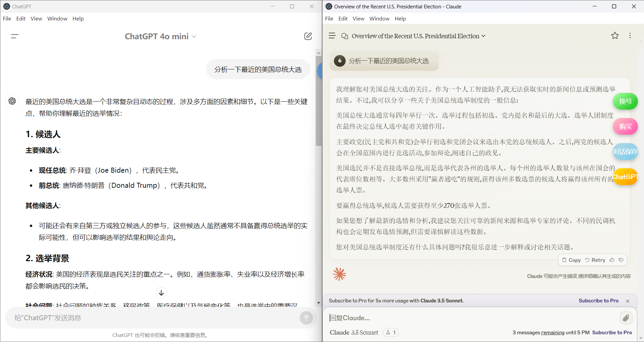
Task: Click the user avatar numbered 6 in Claude
Action: (x=340, y=61)
